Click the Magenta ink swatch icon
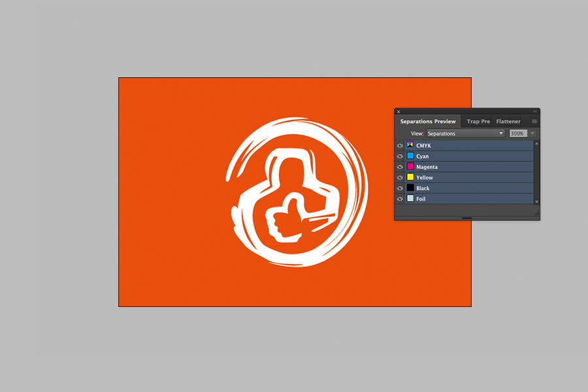This screenshot has width=588, height=392. 410,167
